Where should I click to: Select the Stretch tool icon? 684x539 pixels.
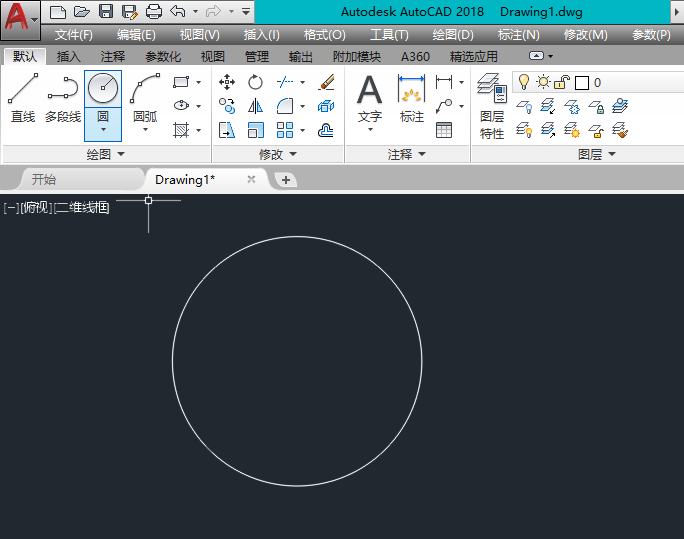[x=227, y=130]
